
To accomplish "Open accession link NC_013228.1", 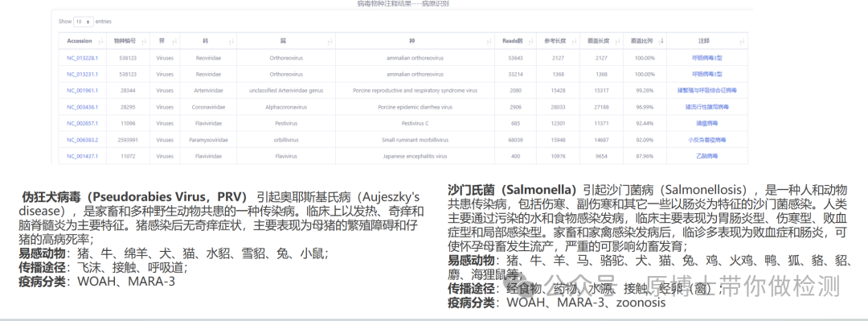I will click(x=83, y=58).
